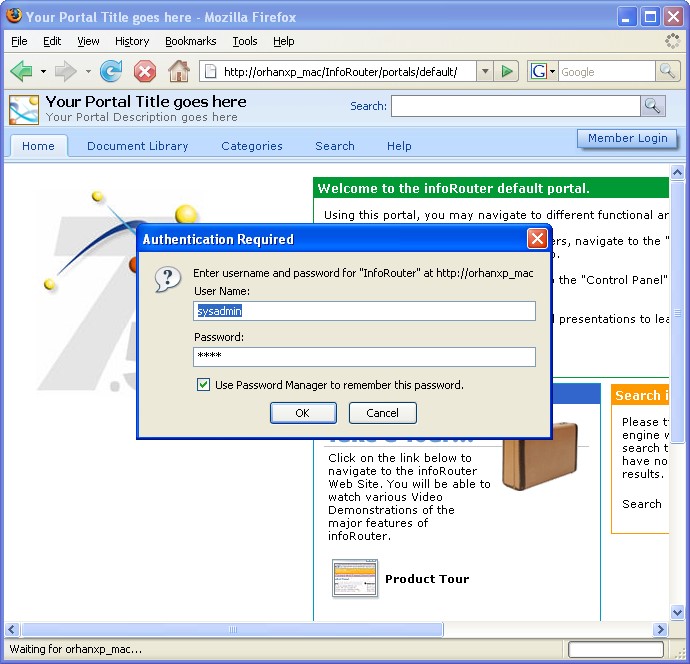Select the Home portal tab

click(x=38, y=146)
